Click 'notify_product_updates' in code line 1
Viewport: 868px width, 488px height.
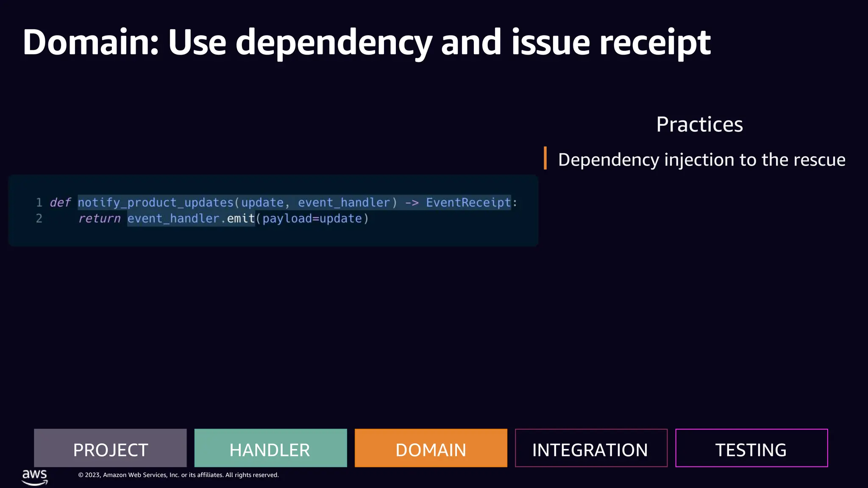[156, 202]
